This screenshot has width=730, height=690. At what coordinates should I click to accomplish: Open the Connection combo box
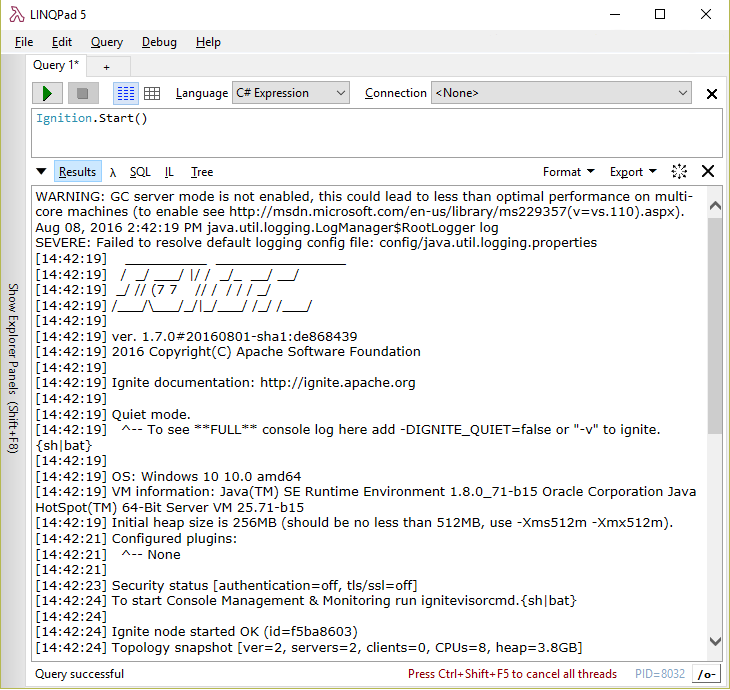coord(561,93)
